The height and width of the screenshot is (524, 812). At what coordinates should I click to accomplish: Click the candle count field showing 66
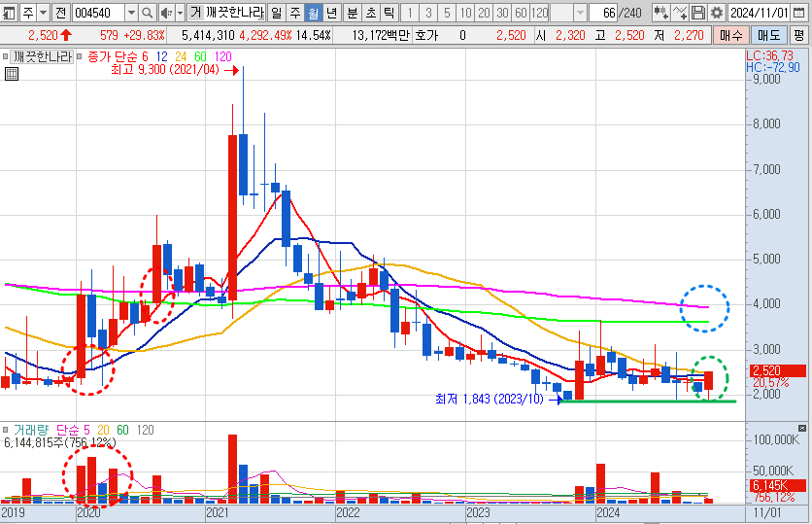point(602,13)
